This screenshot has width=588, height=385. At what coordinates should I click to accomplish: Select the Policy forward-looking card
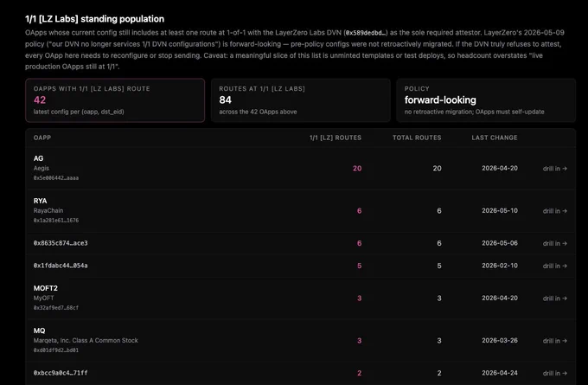(x=486, y=100)
